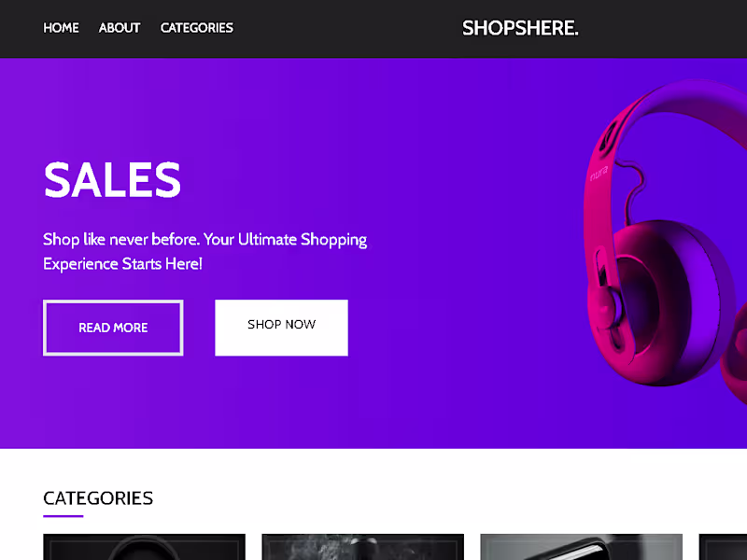This screenshot has width=747, height=560.
Task: Click the CATEGORIES section heading
Action: pyautogui.click(x=98, y=498)
